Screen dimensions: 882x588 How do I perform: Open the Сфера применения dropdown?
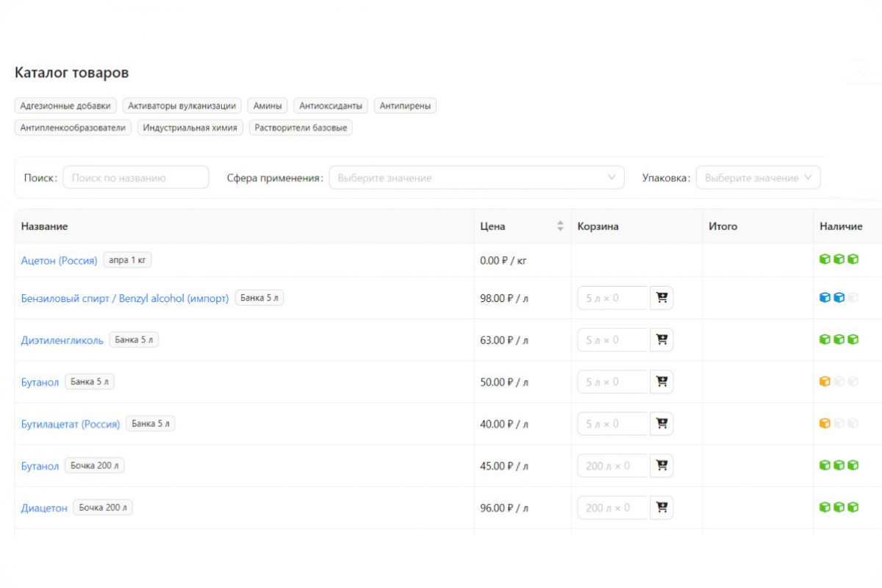click(x=476, y=178)
